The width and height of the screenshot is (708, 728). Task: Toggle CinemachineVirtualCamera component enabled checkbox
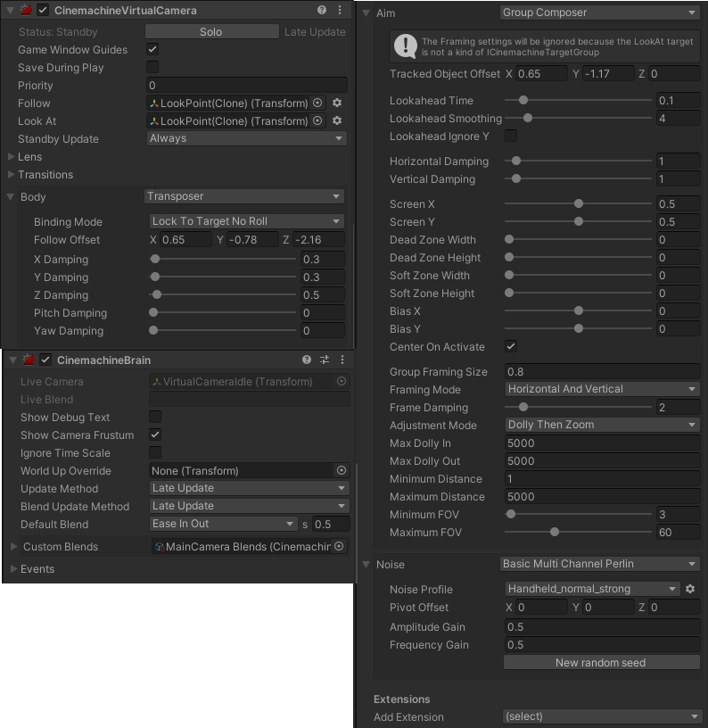point(43,10)
